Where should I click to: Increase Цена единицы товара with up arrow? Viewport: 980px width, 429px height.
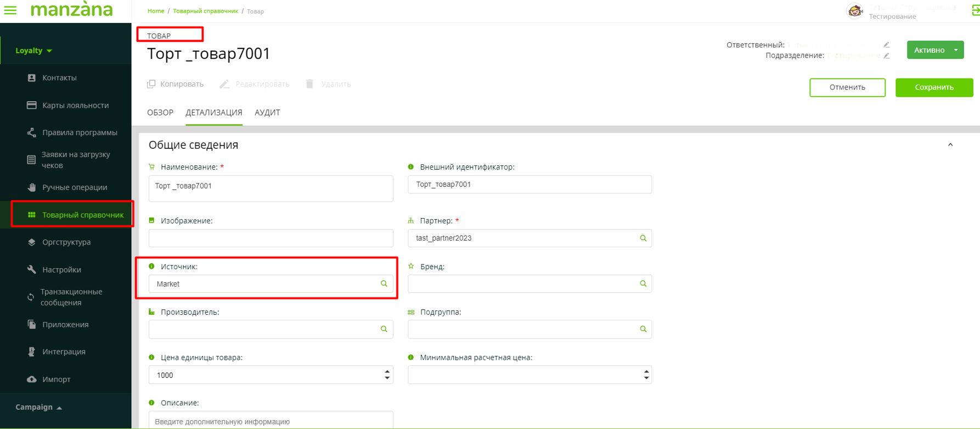point(387,371)
